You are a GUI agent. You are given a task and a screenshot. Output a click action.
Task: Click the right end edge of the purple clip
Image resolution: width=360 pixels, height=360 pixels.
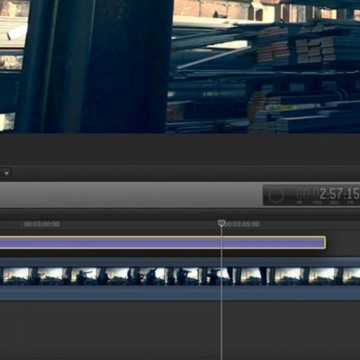click(x=324, y=243)
